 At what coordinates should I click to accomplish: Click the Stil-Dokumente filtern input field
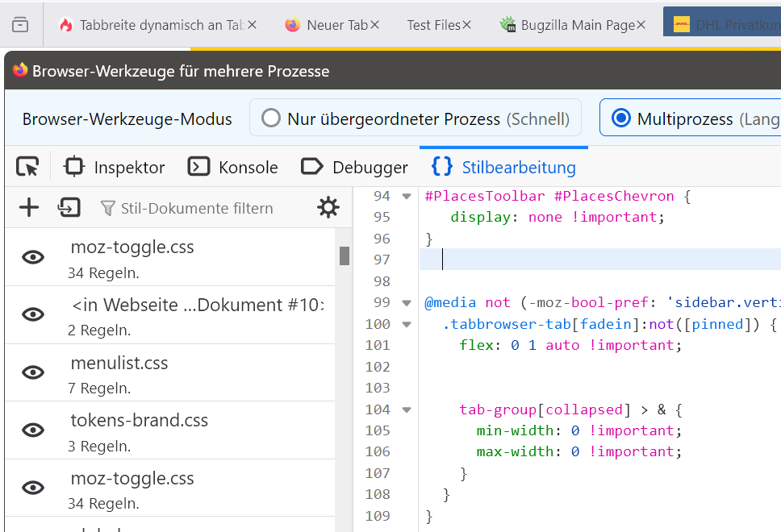click(x=198, y=208)
